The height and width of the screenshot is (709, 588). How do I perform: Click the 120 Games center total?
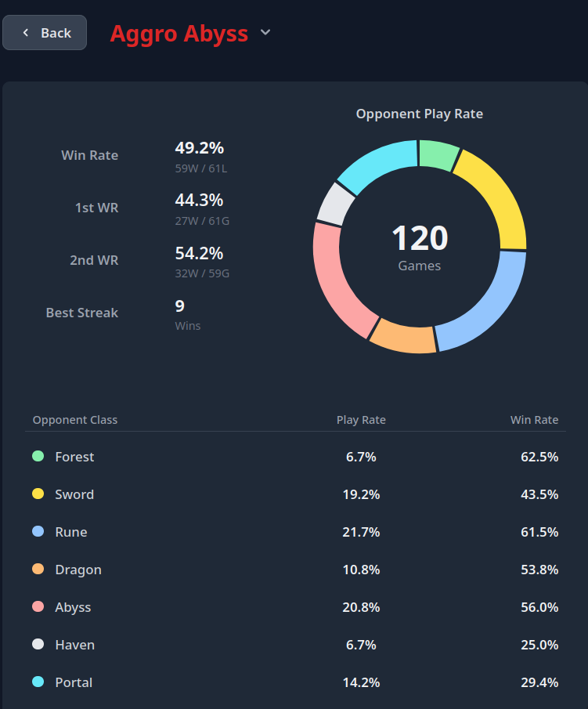pyautogui.click(x=420, y=247)
